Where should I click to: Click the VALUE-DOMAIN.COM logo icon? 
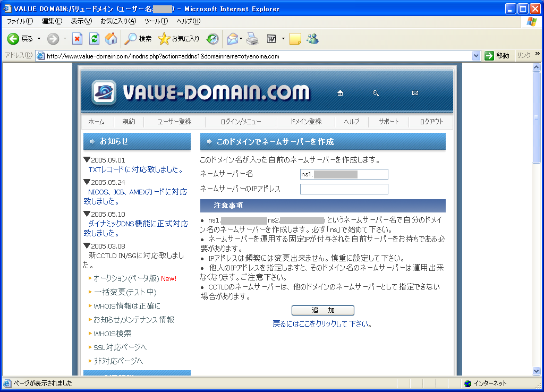(x=104, y=92)
